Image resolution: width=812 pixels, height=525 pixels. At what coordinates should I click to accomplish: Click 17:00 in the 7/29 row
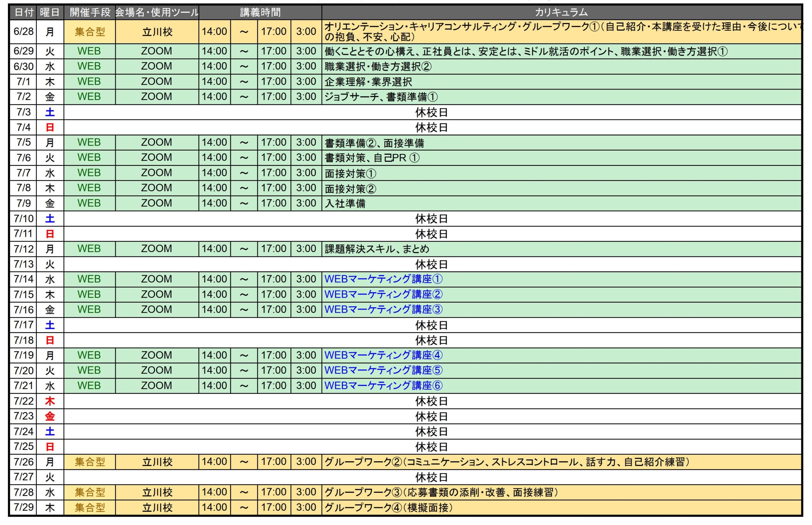point(274,507)
